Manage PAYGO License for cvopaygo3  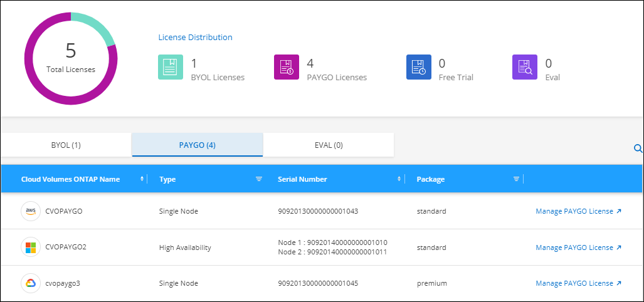click(x=578, y=283)
